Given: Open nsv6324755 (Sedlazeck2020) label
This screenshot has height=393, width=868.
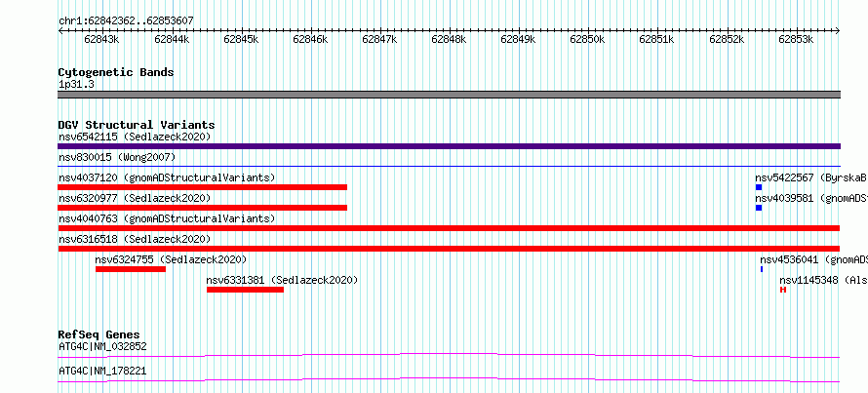Looking at the screenshot, I should click(171, 259).
